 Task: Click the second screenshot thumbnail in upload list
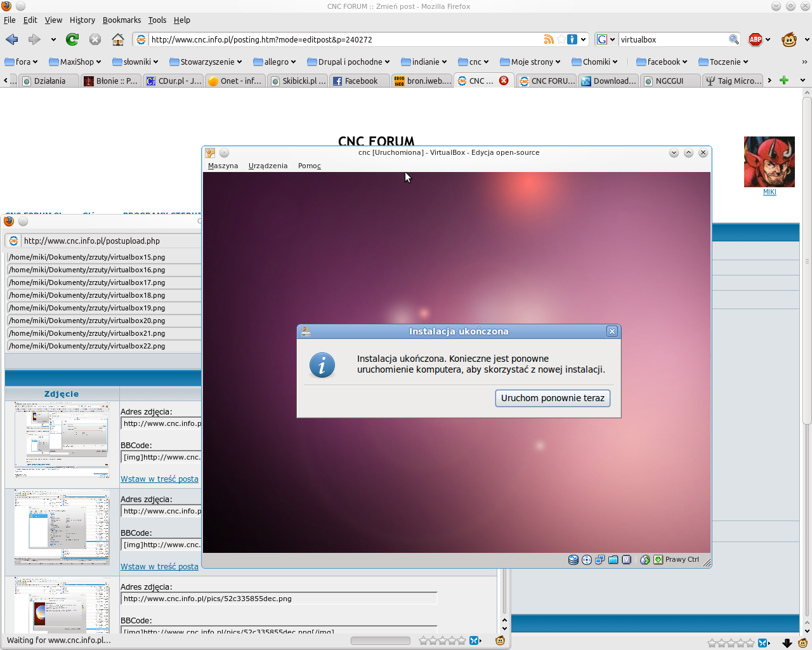coord(62,527)
